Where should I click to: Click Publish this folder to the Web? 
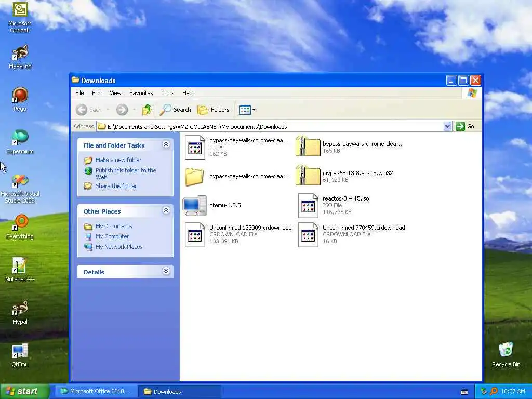(x=126, y=174)
